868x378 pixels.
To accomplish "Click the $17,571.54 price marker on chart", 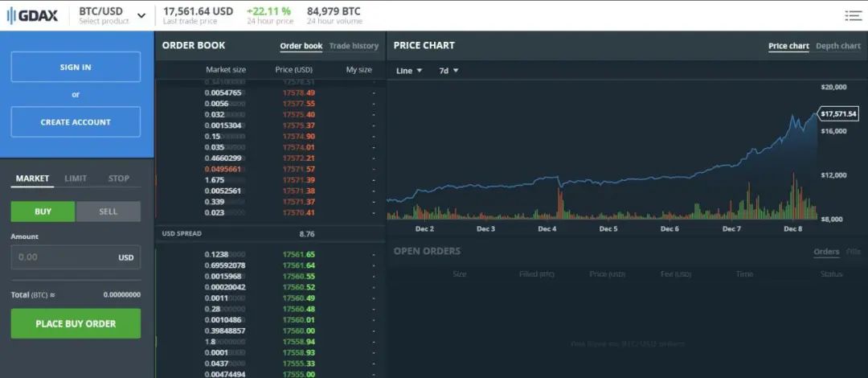I will (839, 114).
